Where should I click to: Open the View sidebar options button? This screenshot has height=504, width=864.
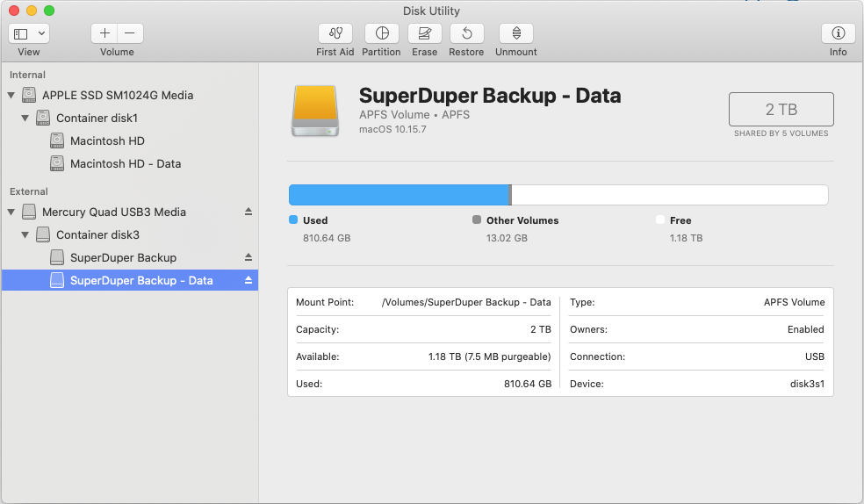[29, 33]
